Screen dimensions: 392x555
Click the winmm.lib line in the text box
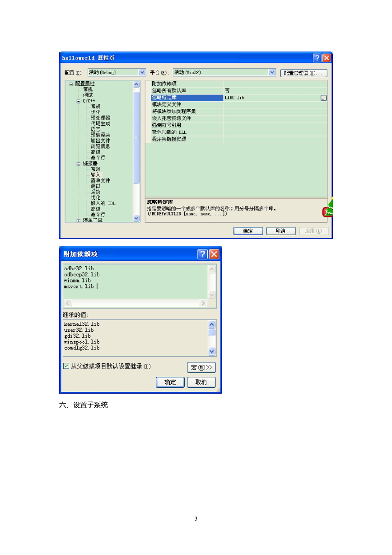click(x=77, y=280)
